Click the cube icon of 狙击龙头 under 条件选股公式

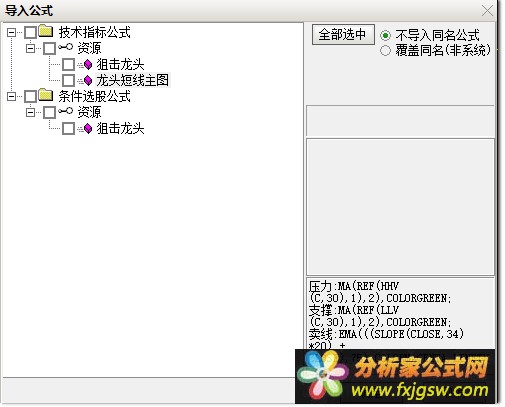(88, 128)
